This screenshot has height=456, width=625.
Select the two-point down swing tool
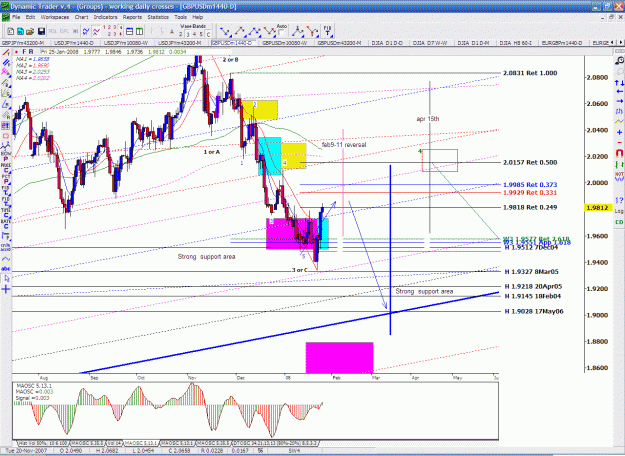click(x=225, y=31)
